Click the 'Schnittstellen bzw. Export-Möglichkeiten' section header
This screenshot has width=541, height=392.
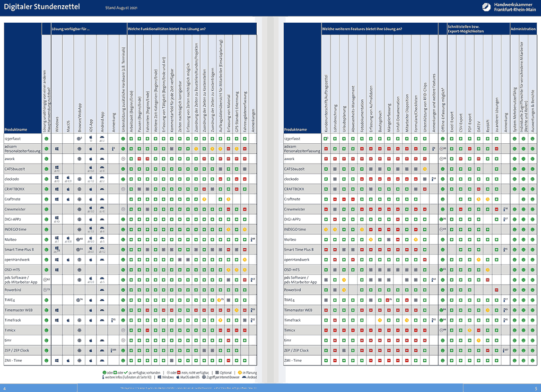click(466, 29)
